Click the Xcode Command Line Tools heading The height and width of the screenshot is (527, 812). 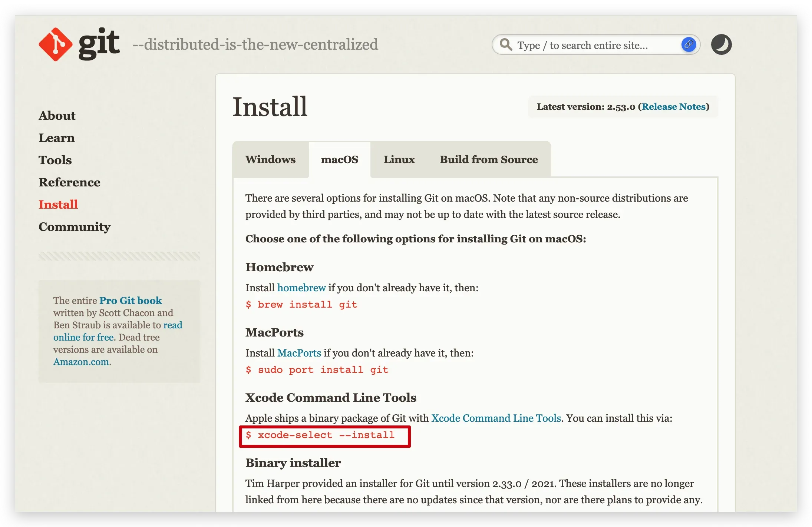click(x=331, y=398)
